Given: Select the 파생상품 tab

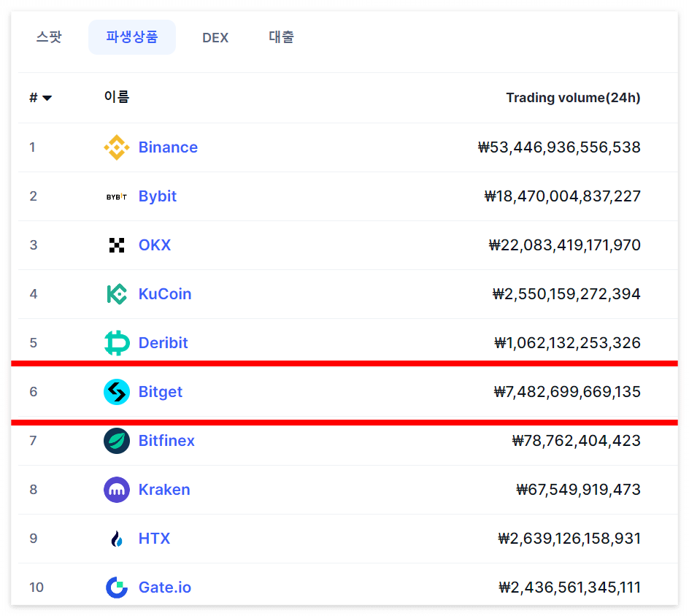Looking at the screenshot, I should [132, 37].
